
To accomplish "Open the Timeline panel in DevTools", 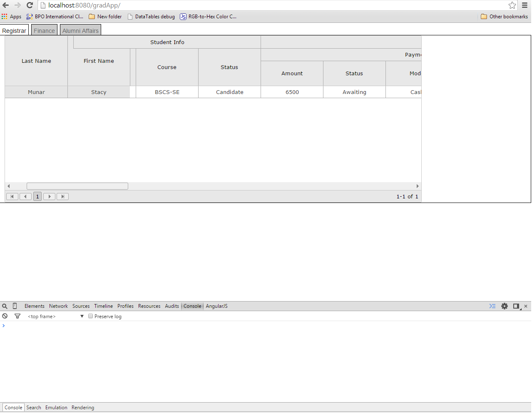I will click(x=103, y=306).
